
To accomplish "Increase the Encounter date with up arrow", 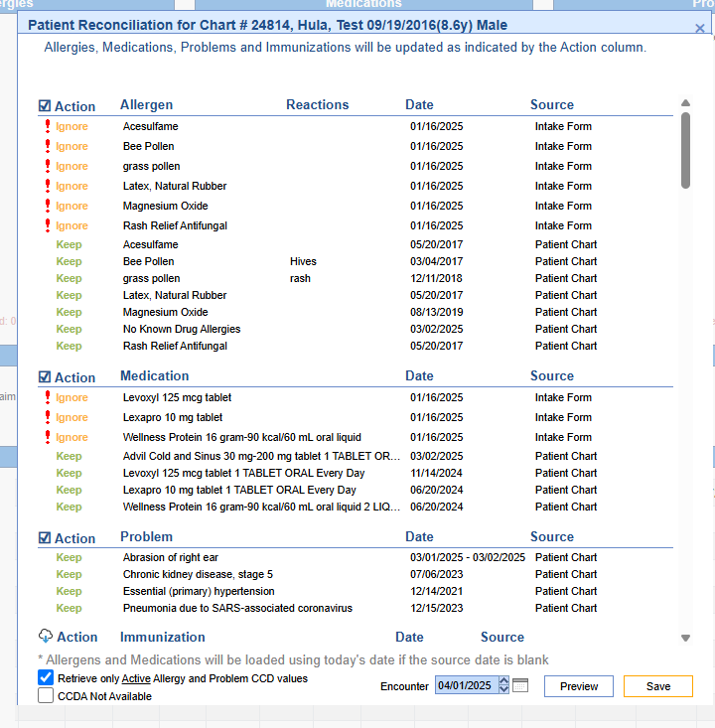I will pyautogui.click(x=503, y=680).
